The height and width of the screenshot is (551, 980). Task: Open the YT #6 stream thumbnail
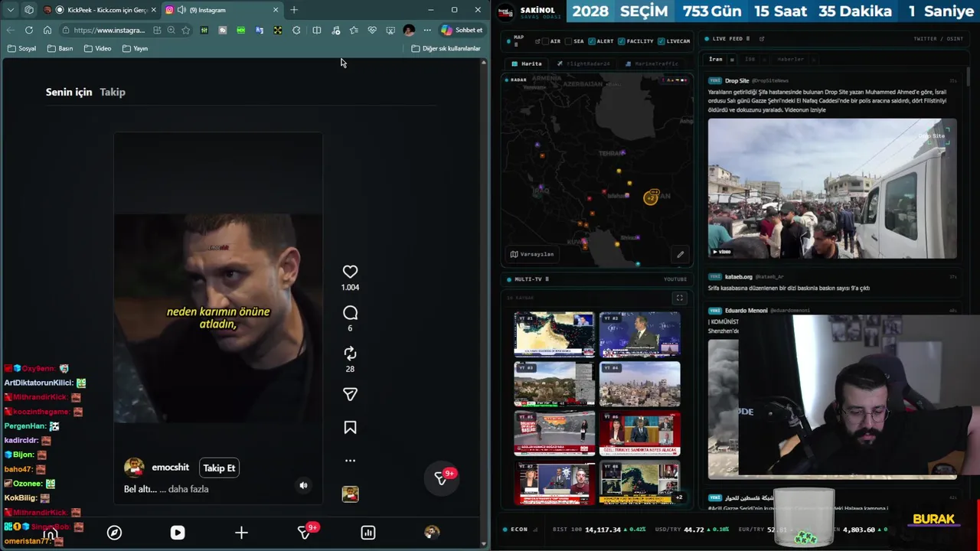pyautogui.click(x=640, y=433)
